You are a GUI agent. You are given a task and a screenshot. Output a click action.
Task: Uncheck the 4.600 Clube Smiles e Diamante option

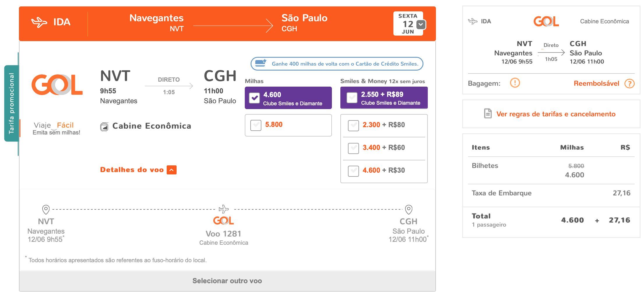pyautogui.click(x=254, y=98)
